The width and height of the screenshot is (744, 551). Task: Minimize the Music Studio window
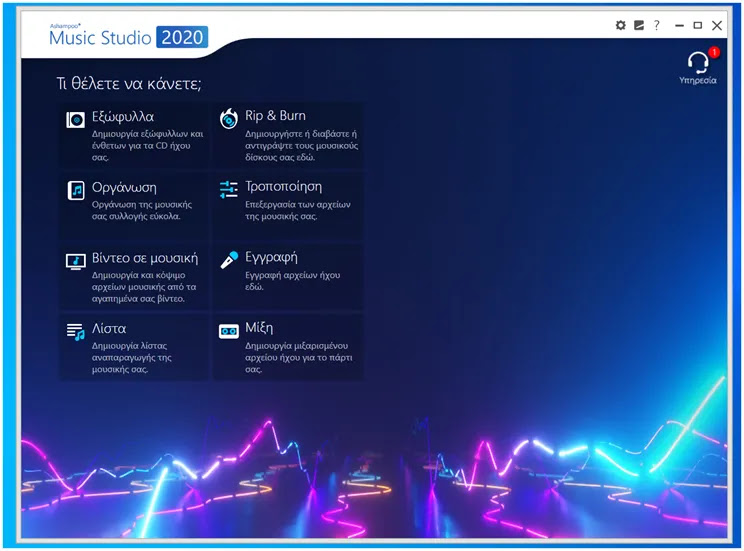[x=679, y=25]
